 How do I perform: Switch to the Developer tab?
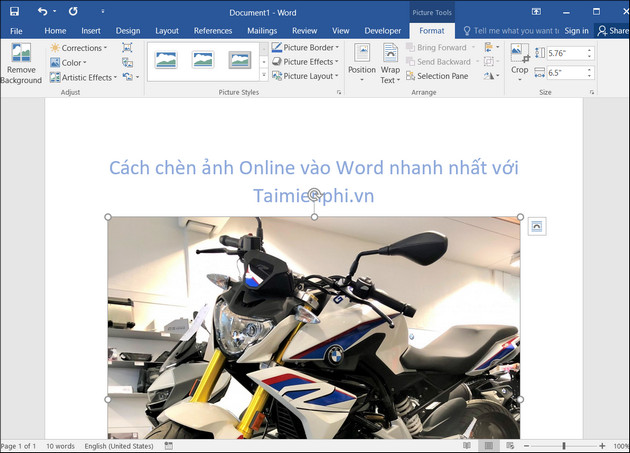(382, 31)
